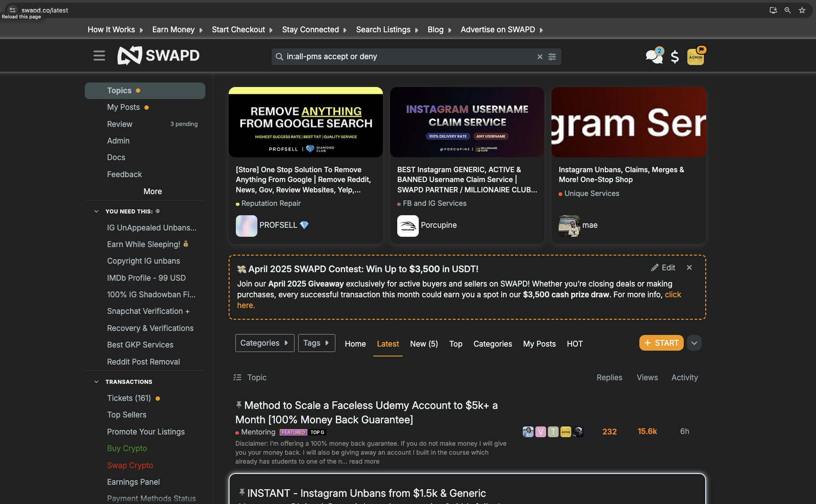Clear the search query with X icon
The width and height of the screenshot is (816, 504).
(540, 56)
